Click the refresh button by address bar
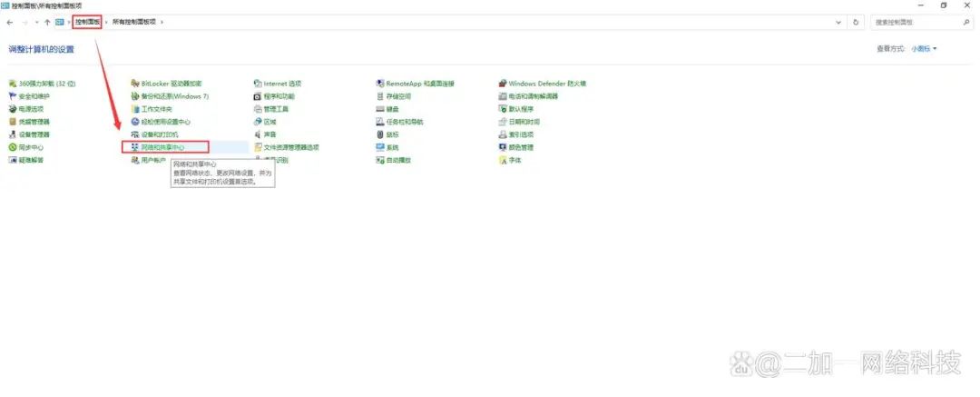Image resolution: width=980 pixels, height=397 pixels. (856, 22)
